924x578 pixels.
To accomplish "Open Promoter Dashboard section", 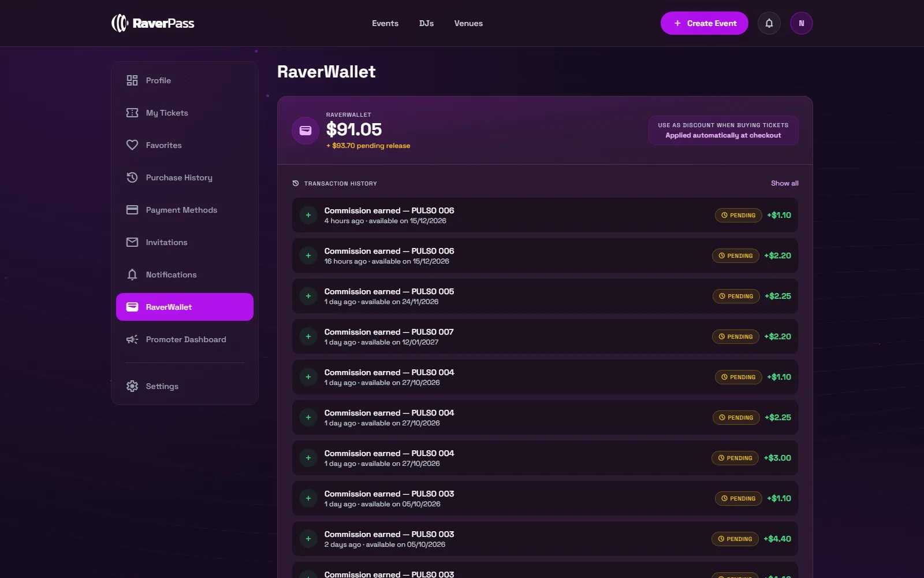I will [x=185, y=339].
